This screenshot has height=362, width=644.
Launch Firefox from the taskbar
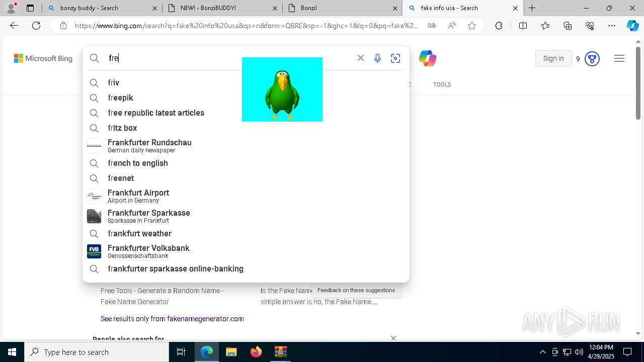256,352
